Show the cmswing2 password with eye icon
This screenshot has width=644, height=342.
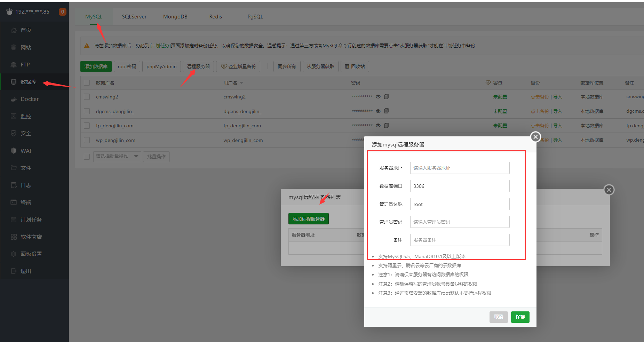tap(378, 96)
